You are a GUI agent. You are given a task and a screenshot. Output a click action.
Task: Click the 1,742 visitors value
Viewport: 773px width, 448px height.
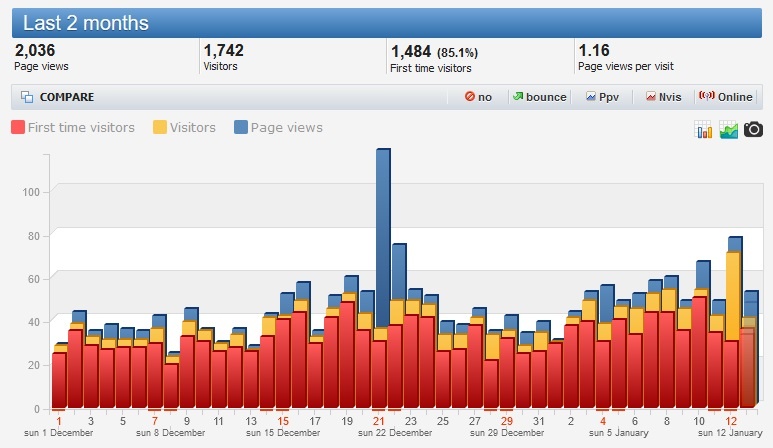pos(223,50)
